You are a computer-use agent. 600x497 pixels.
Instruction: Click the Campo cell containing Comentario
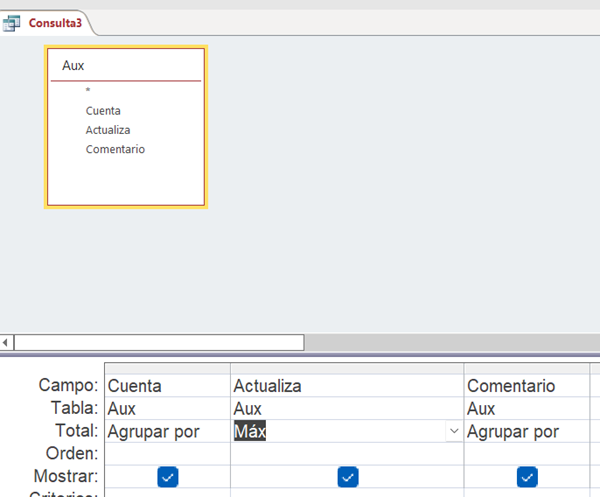click(x=527, y=386)
